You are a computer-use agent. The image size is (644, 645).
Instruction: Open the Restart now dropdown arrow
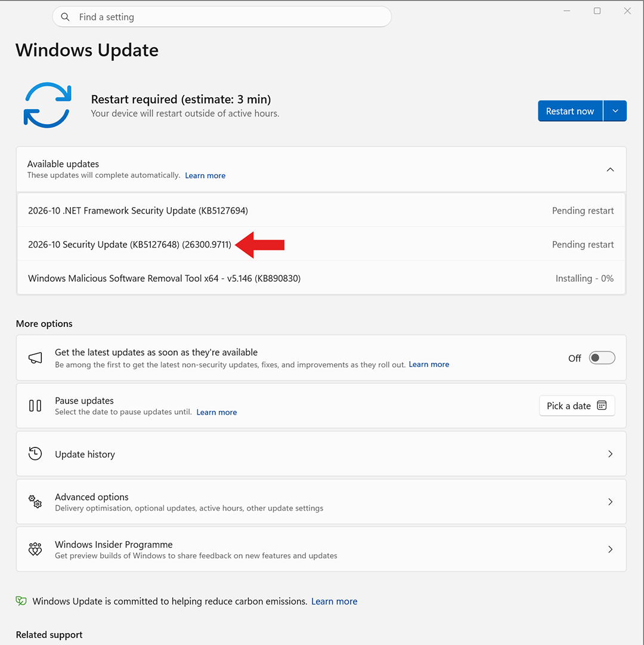tap(615, 111)
